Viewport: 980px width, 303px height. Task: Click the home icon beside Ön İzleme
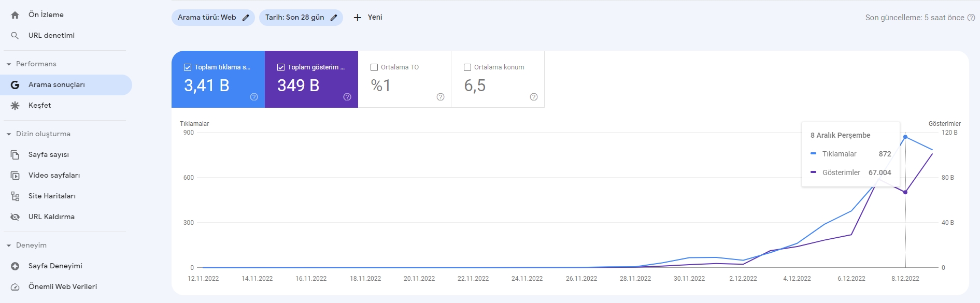pos(15,15)
